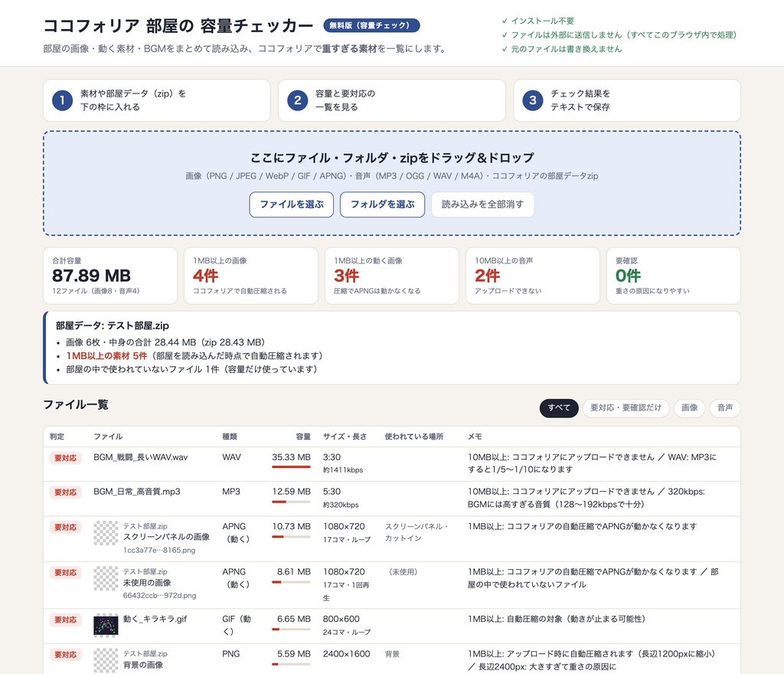
Task: Click the 1MB以上の素材 5件 red text
Action: 106,356
